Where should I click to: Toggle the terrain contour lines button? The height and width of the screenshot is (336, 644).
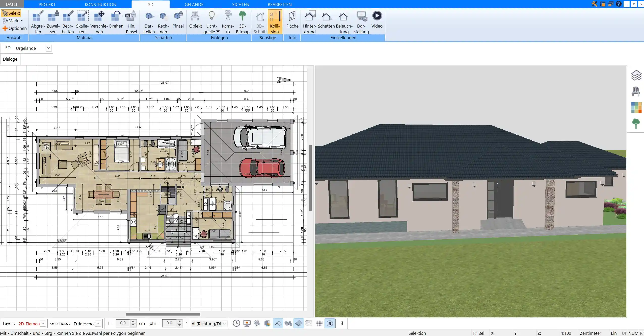(309, 323)
